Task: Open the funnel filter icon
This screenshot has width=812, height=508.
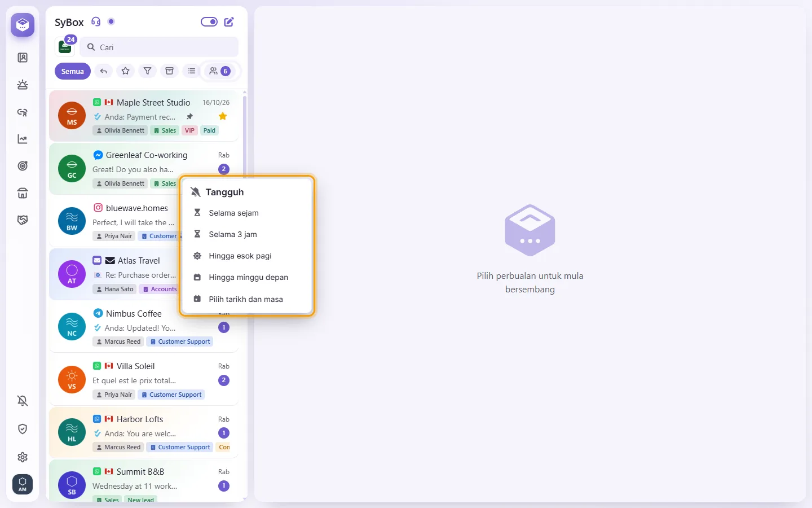Action: [147, 71]
